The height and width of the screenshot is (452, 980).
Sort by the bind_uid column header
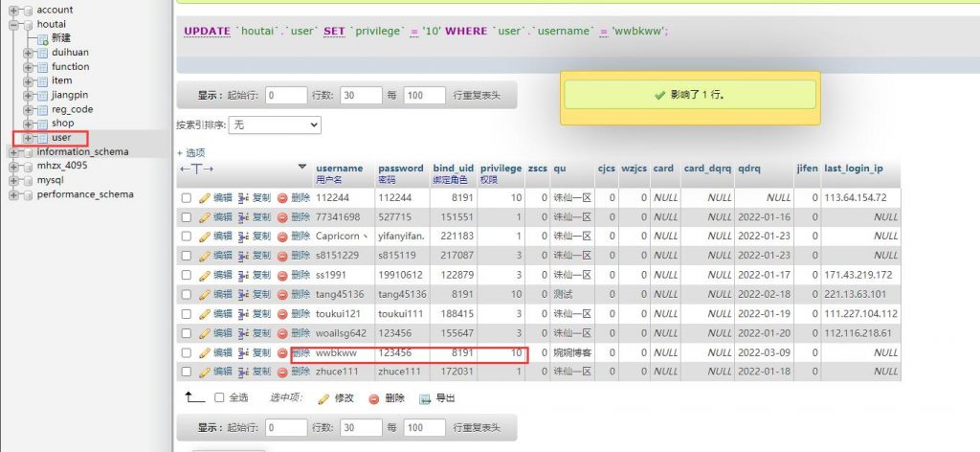(x=453, y=169)
